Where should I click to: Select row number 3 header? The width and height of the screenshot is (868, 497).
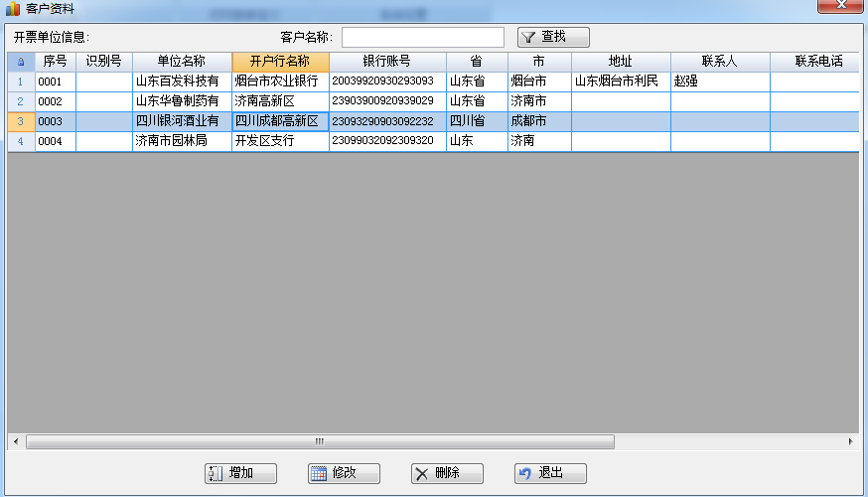pos(21,121)
